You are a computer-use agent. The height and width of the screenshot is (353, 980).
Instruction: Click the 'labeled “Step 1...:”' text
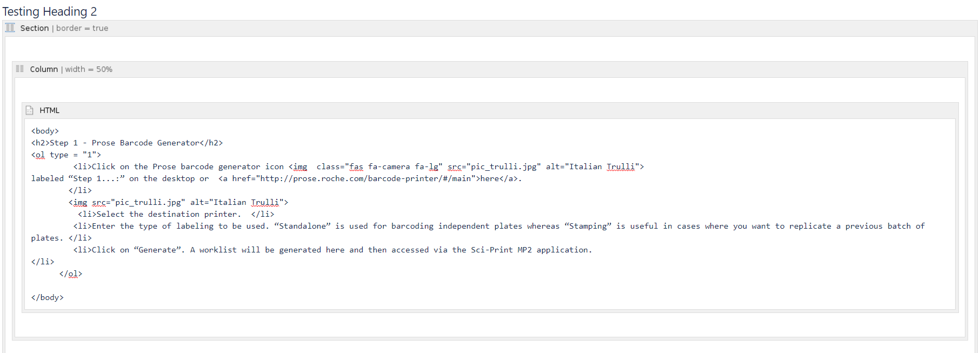[78, 178]
